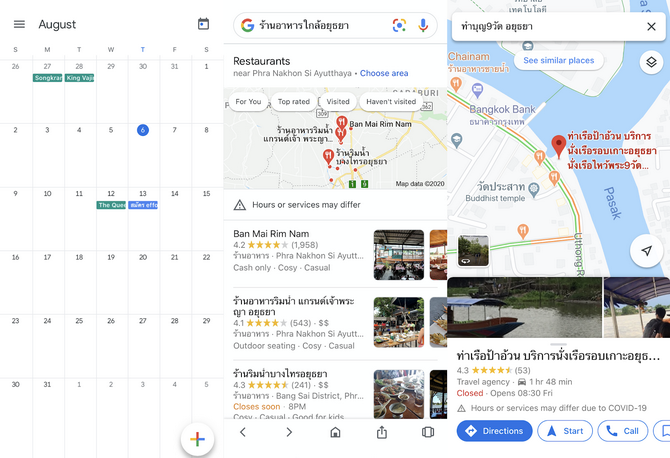Open browser tabs overview icon
The height and width of the screenshot is (458, 670).
(428, 432)
